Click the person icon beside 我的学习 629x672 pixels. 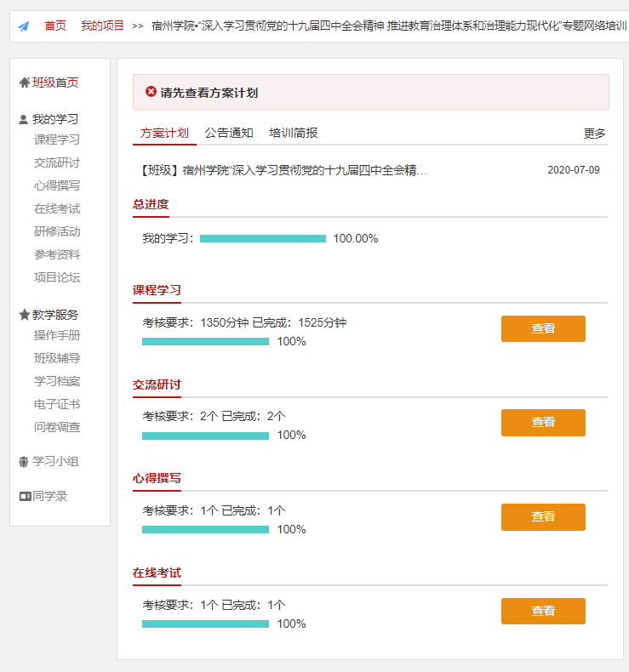tap(24, 120)
